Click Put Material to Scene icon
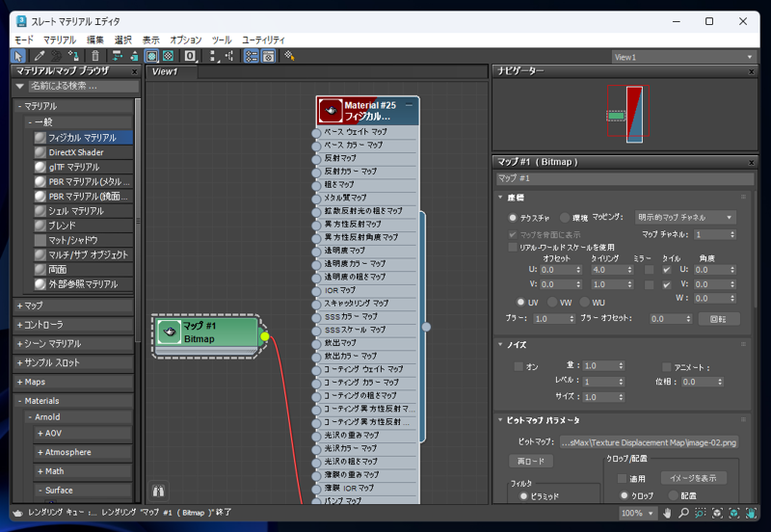 pos(57,56)
